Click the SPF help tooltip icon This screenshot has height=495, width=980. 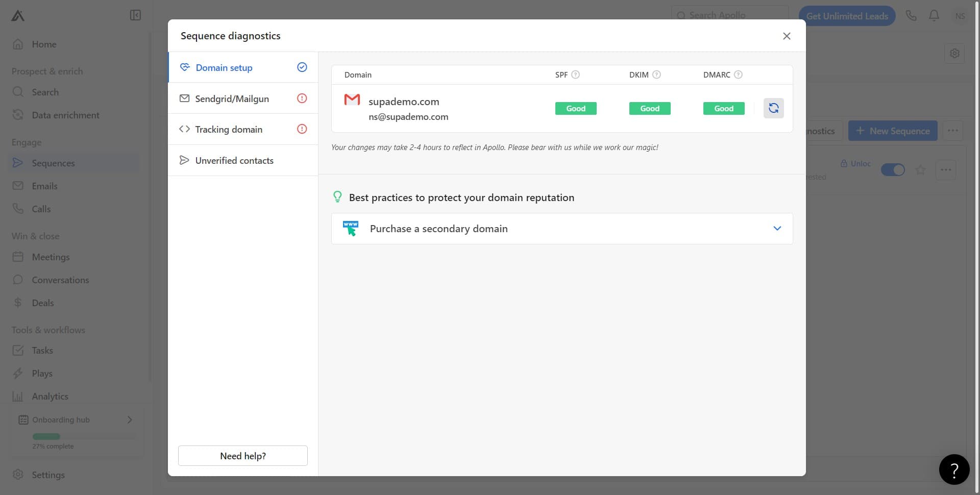[576, 75]
